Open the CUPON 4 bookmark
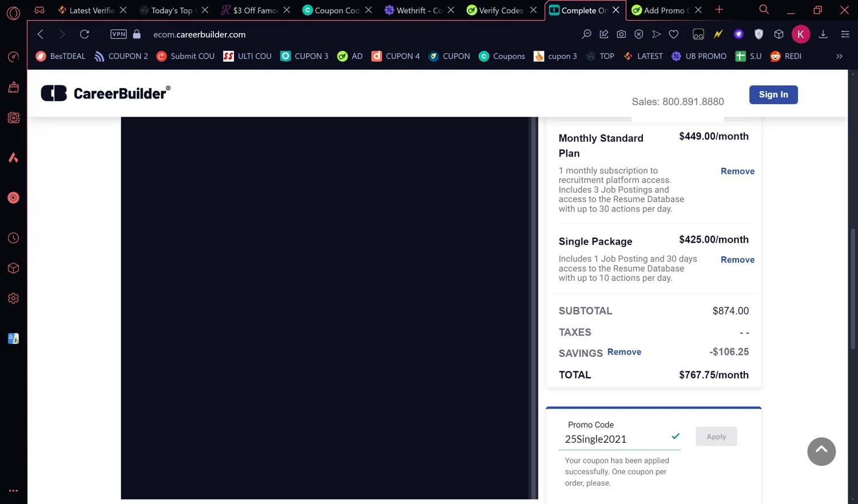 coord(396,56)
